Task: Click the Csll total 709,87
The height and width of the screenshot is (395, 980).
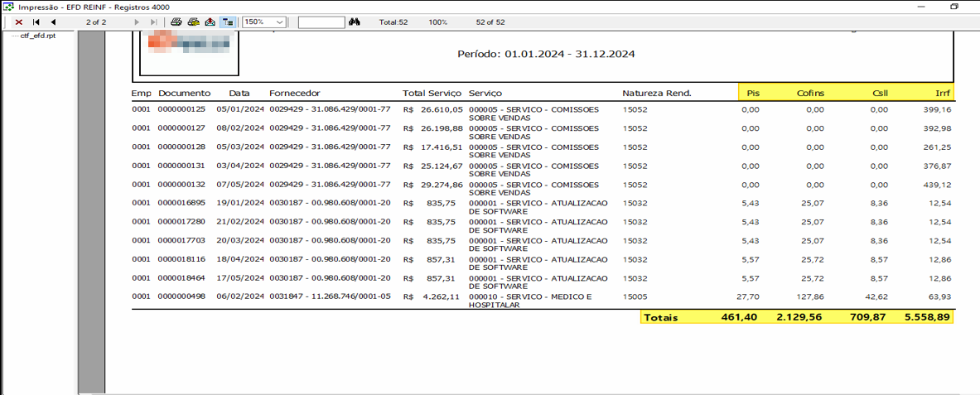Action: point(868,317)
